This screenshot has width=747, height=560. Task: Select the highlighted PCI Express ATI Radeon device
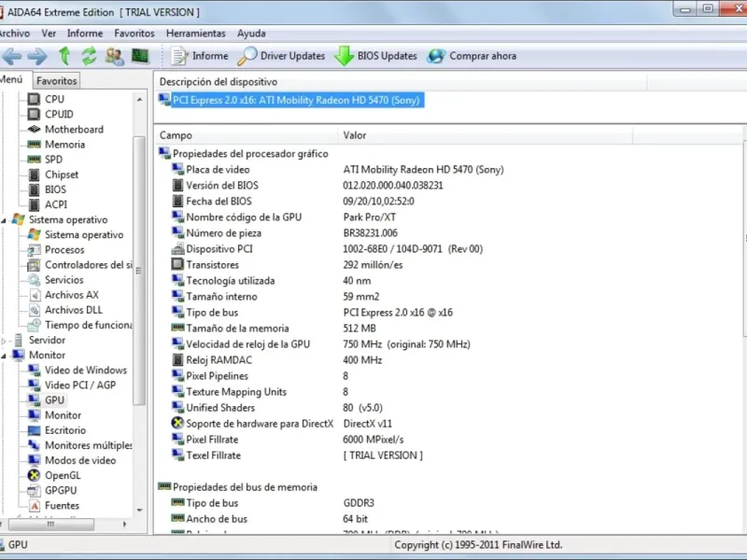click(x=296, y=100)
